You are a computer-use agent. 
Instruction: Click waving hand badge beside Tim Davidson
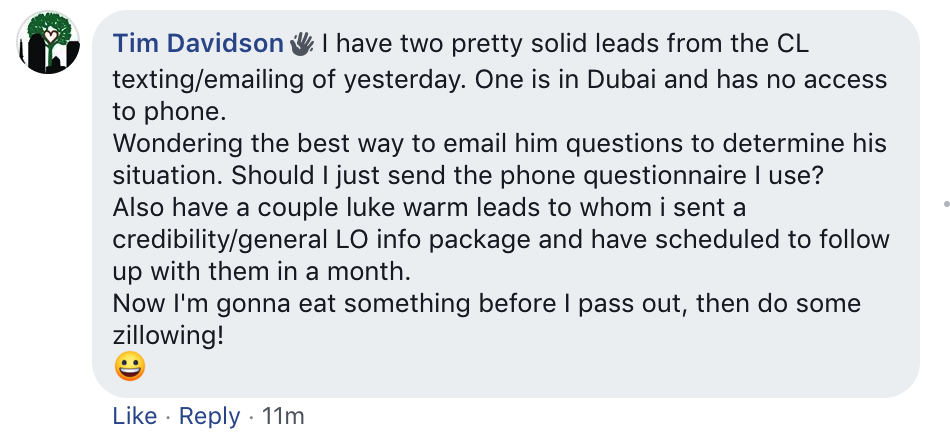coord(302,44)
